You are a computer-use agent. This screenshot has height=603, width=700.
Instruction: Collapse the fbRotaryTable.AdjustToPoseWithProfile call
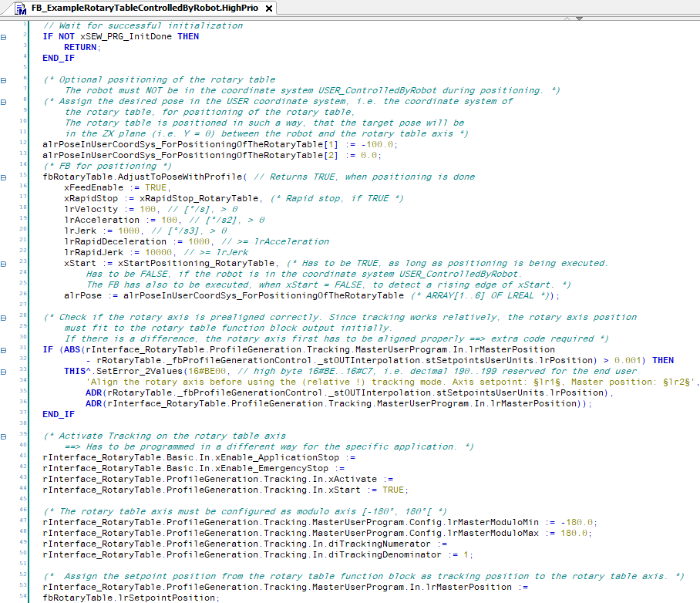(x=5, y=177)
